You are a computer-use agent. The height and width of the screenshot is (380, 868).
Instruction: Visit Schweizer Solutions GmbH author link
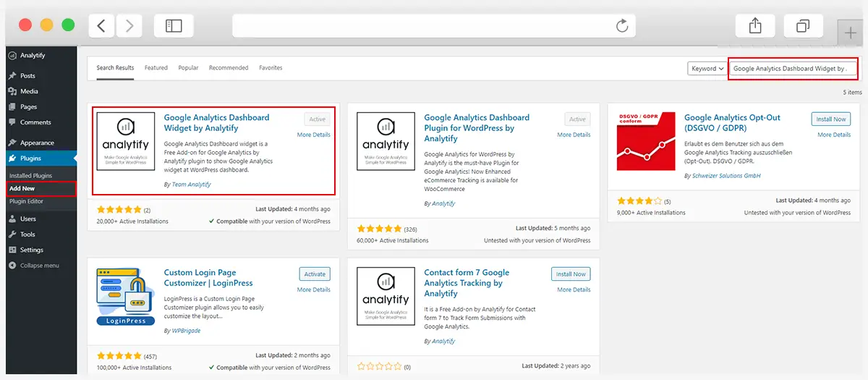tap(726, 176)
